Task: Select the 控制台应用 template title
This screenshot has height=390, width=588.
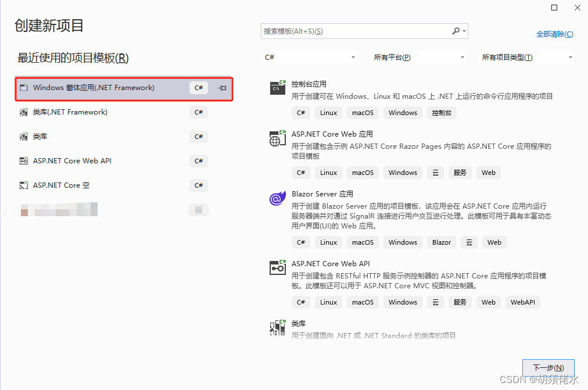Action: click(309, 84)
